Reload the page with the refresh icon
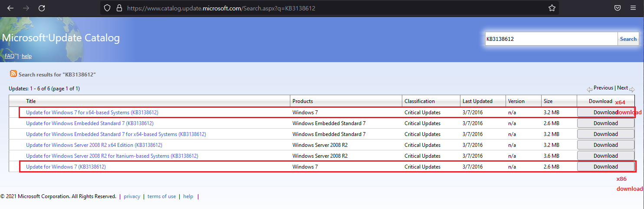This screenshot has width=644, height=209. pyautogui.click(x=42, y=8)
